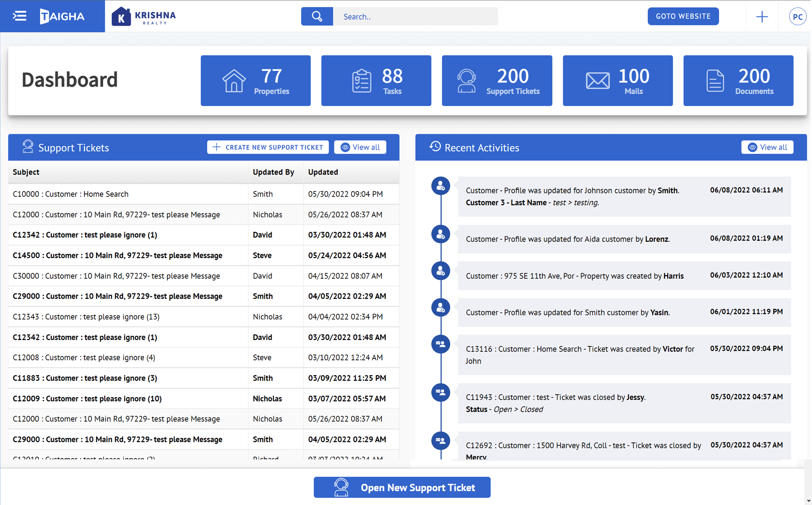Open the property created by Harris activity
Screen dimensions: 812x505
pos(624,275)
